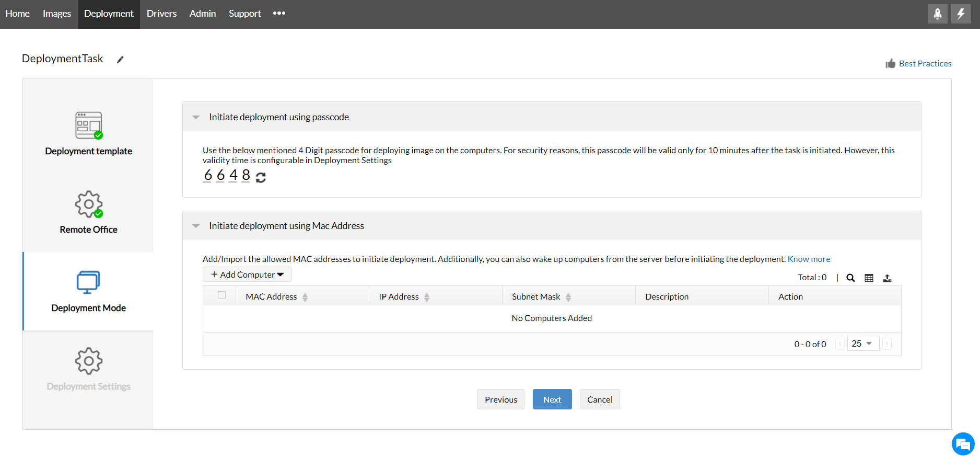980x458 pixels.
Task: Click the search icon above the table
Action: click(850, 278)
